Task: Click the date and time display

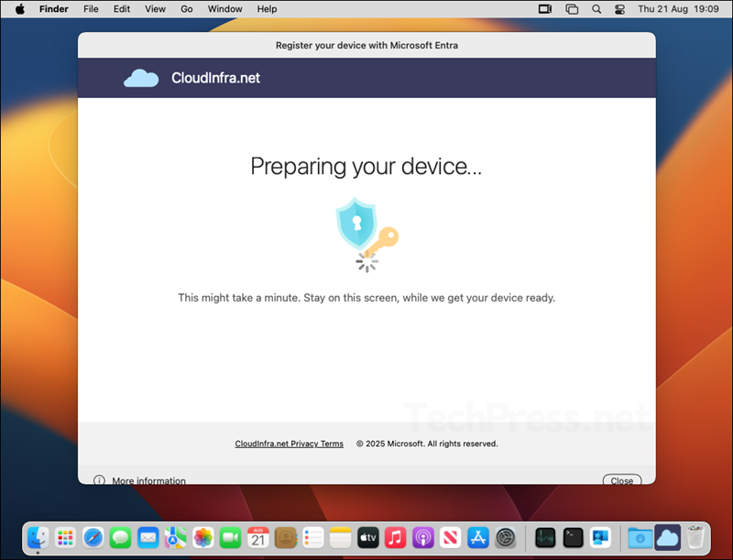Action: 678,9
